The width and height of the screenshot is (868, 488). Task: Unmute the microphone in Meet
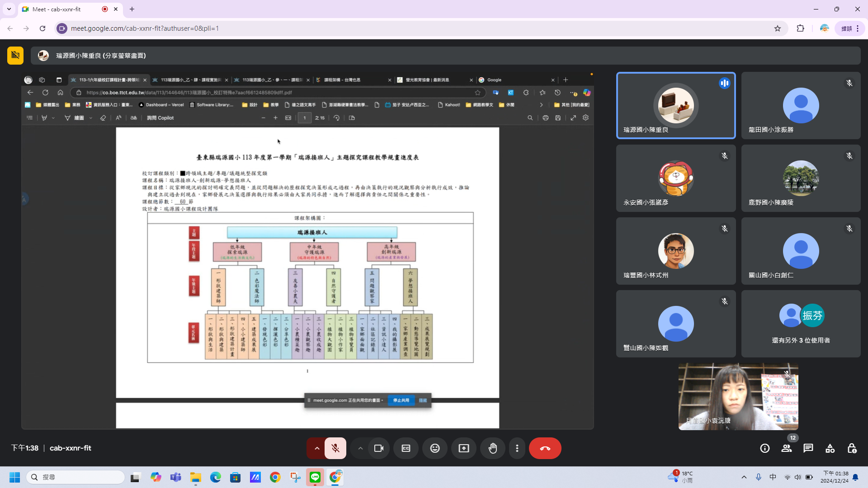(335, 448)
